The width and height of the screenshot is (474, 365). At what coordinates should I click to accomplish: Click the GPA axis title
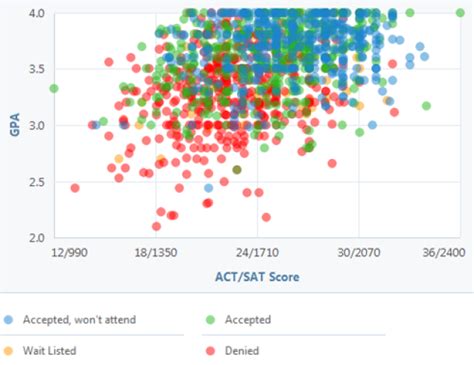tap(15, 124)
